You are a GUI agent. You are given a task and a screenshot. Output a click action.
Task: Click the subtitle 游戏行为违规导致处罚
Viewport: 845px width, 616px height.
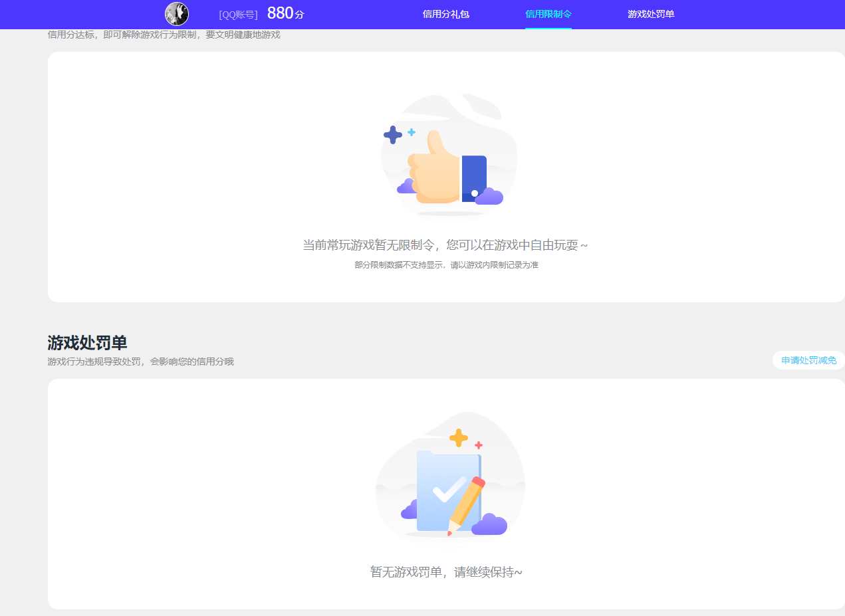click(x=95, y=362)
